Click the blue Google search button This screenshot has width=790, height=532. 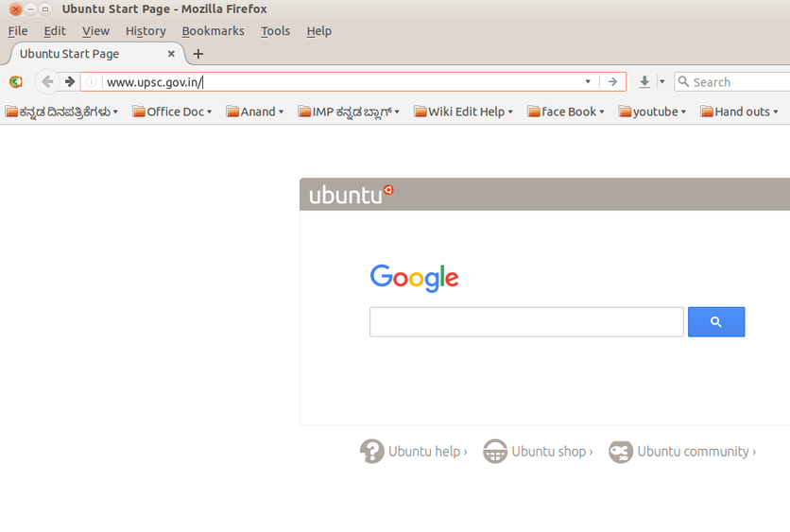click(x=715, y=322)
